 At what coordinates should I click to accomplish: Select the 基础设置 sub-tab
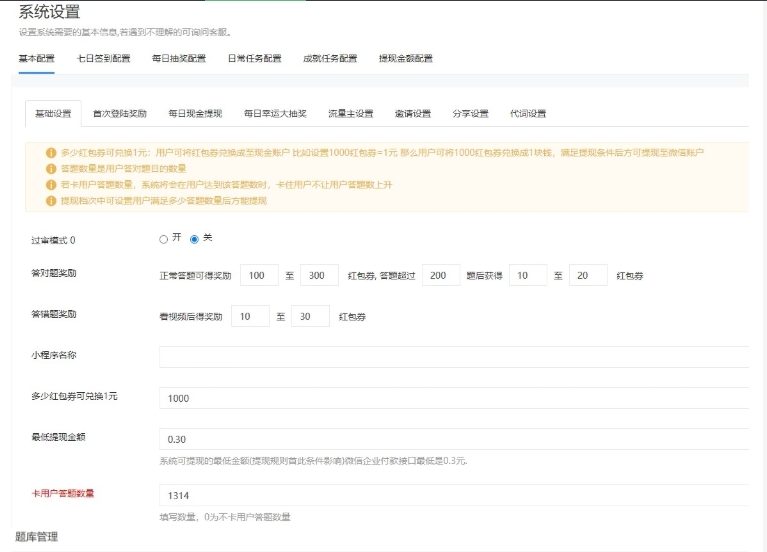pyautogui.click(x=53, y=114)
